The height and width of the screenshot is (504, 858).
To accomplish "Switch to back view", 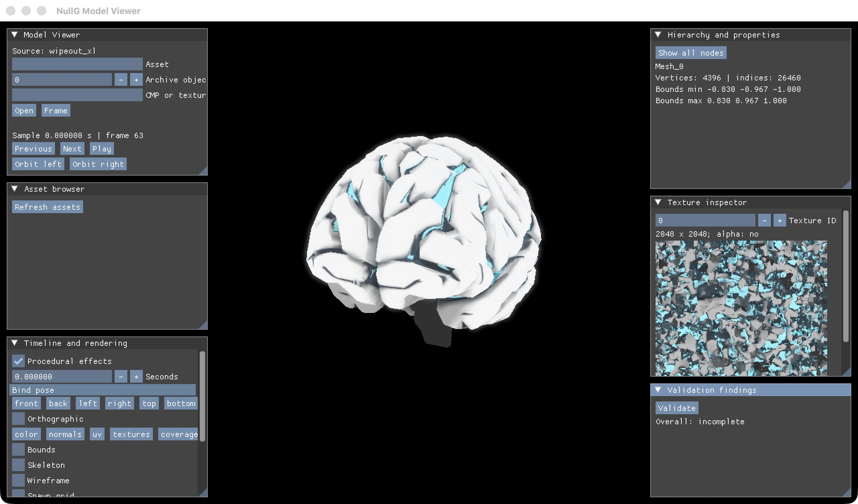I will (x=58, y=403).
